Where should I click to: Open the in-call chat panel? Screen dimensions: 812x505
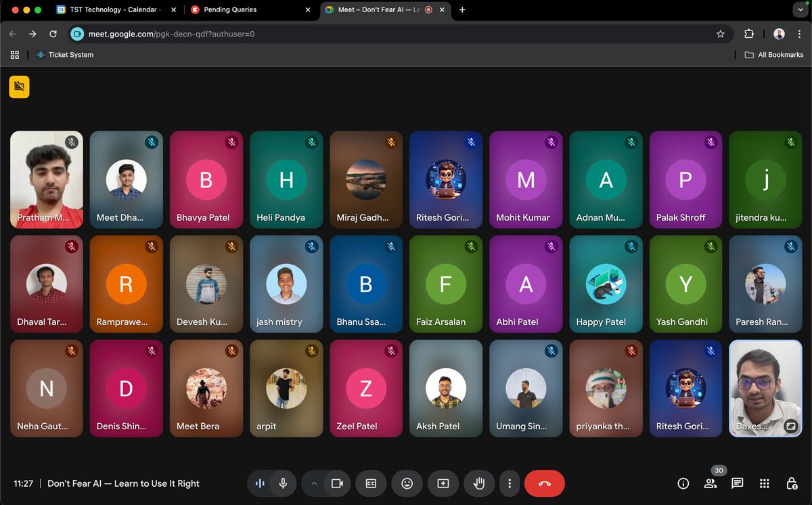click(737, 483)
